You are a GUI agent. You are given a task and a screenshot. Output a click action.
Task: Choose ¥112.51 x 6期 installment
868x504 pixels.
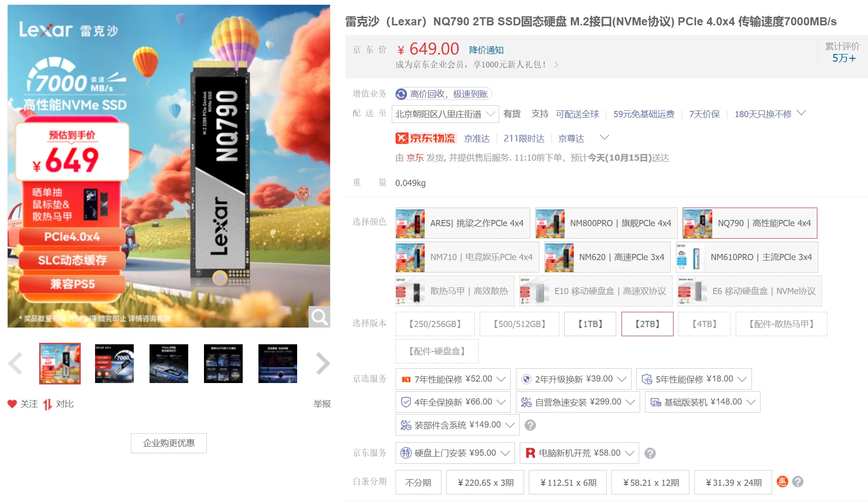click(x=568, y=482)
